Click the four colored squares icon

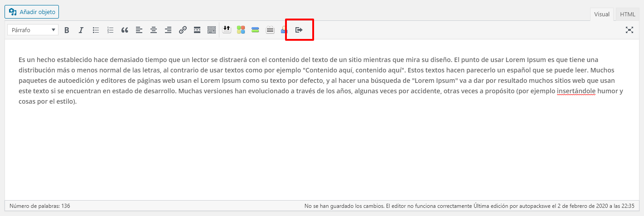point(241,30)
